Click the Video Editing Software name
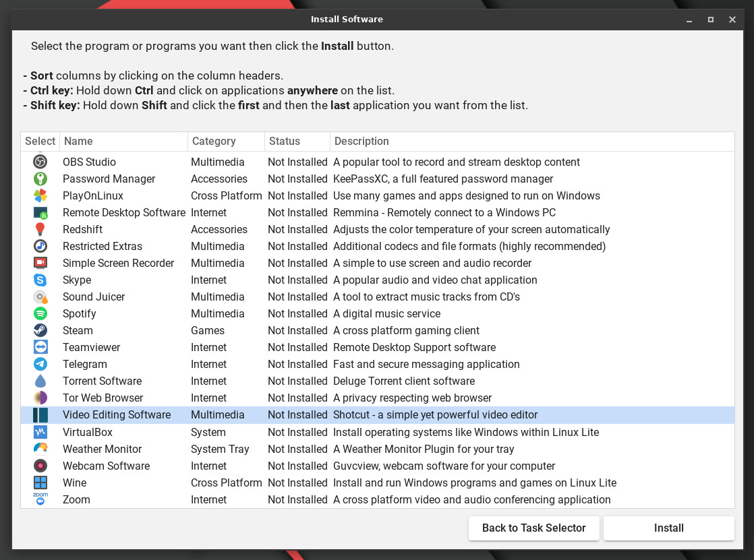This screenshot has width=754, height=560. [x=117, y=415]
